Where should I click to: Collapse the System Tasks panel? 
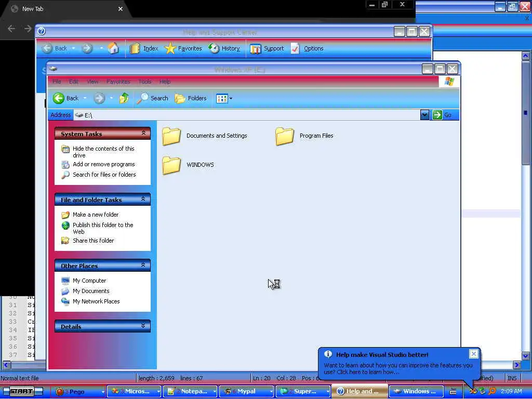(143, 134)
